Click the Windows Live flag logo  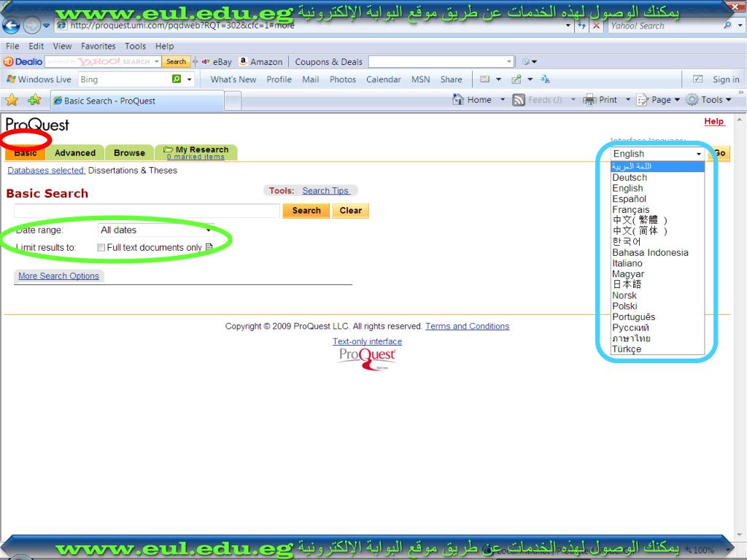coord(12,79)
